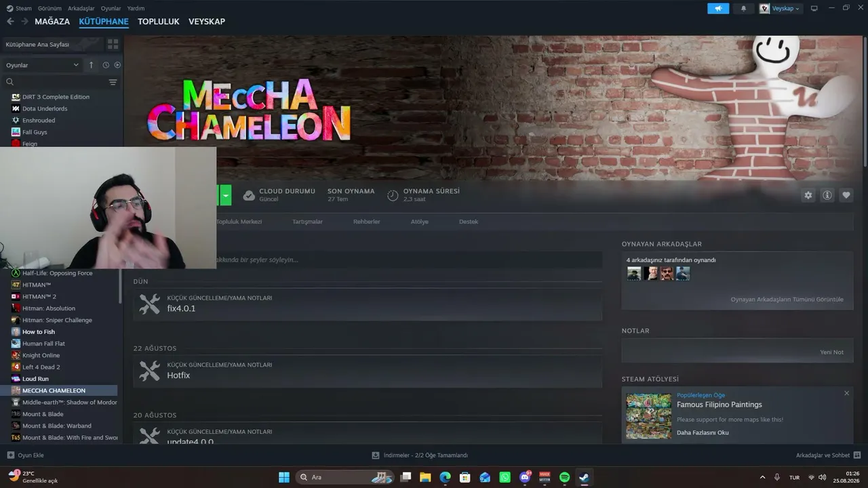Select Left 4 Dead 2 in the library
This screenshot has height=488, width=868.
41,367
